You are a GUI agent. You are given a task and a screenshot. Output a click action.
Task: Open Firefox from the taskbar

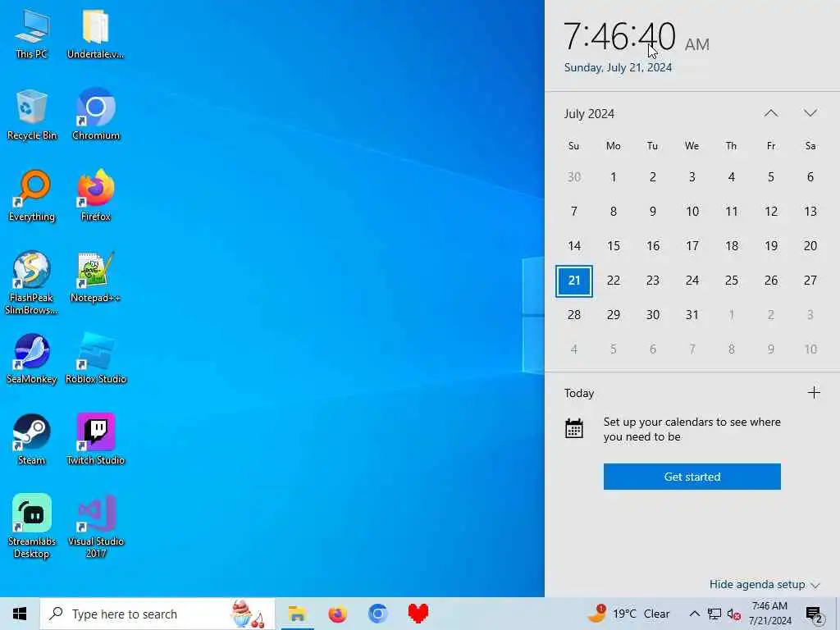[337, 614]
